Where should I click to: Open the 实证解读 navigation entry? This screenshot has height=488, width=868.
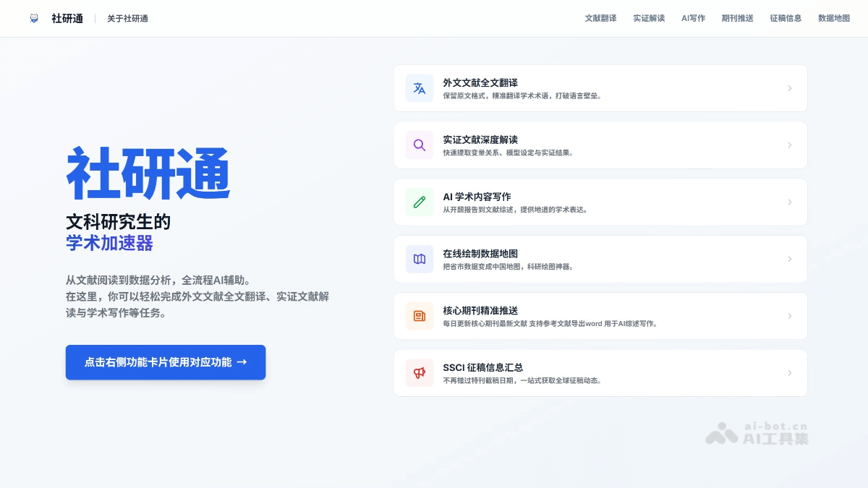[x=649, y=19]
